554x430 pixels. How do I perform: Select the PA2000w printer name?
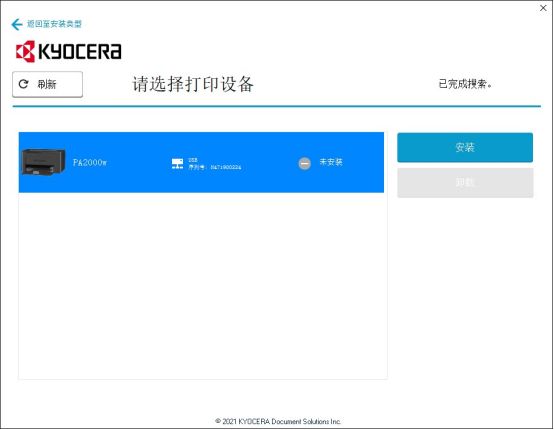coord(90,163)
